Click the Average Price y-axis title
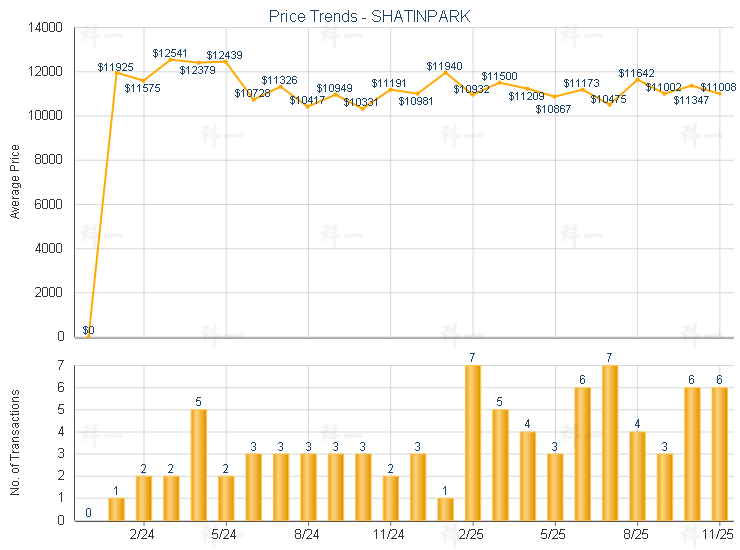Image resolution: width=740 pixels, height=550 pixels. (15, 182)
